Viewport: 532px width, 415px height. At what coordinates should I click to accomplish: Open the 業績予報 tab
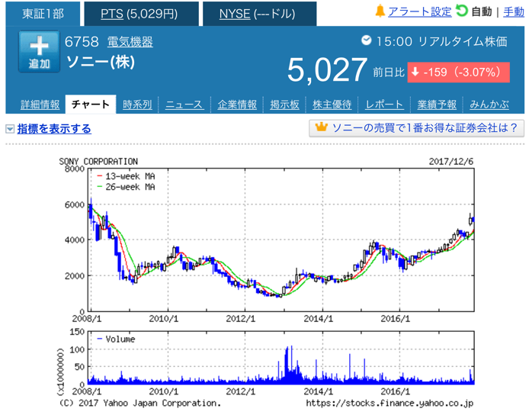coord(437,105)
